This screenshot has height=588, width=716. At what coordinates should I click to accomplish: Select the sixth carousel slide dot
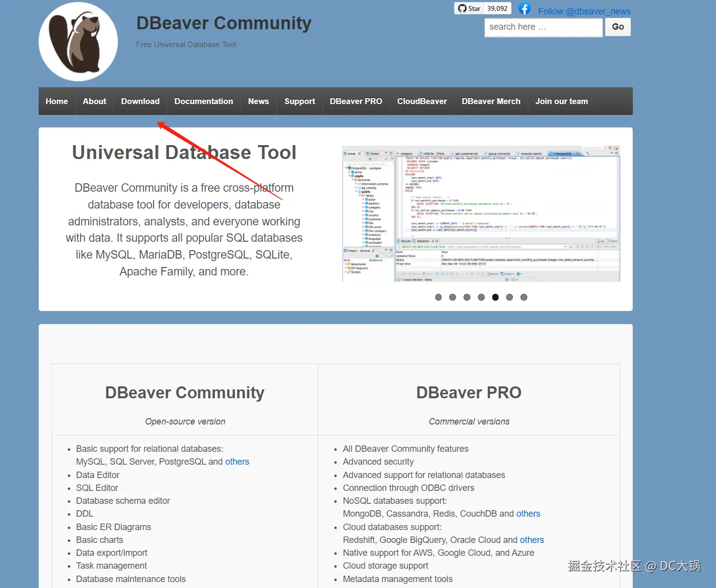tap(510, 297)
